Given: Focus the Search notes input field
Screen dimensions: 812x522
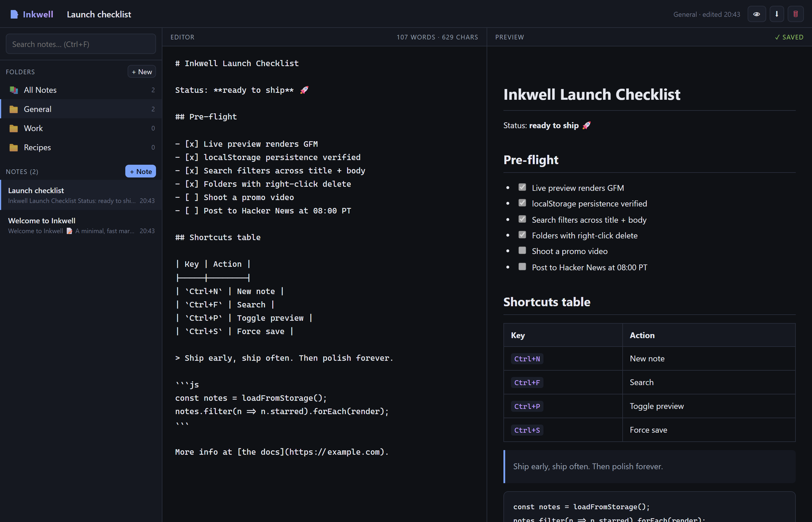Looking at the screenshot, I should [x=81, y=44].
